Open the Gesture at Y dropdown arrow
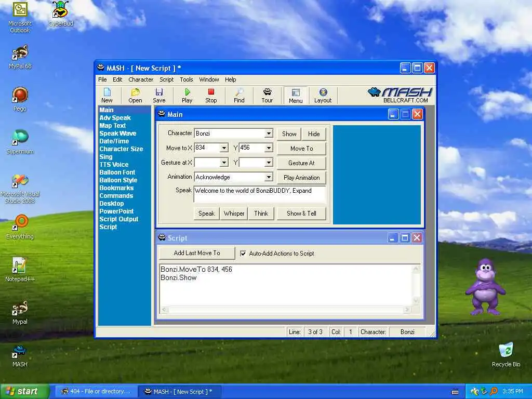This screenshot has height=399, width=532. pyautogui.click(x=269, y=163)
